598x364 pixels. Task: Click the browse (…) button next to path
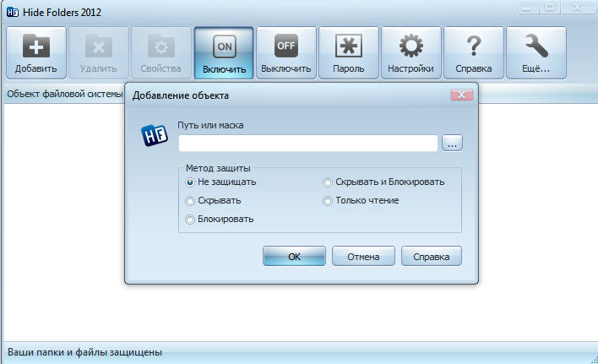(x=453, y=144)
